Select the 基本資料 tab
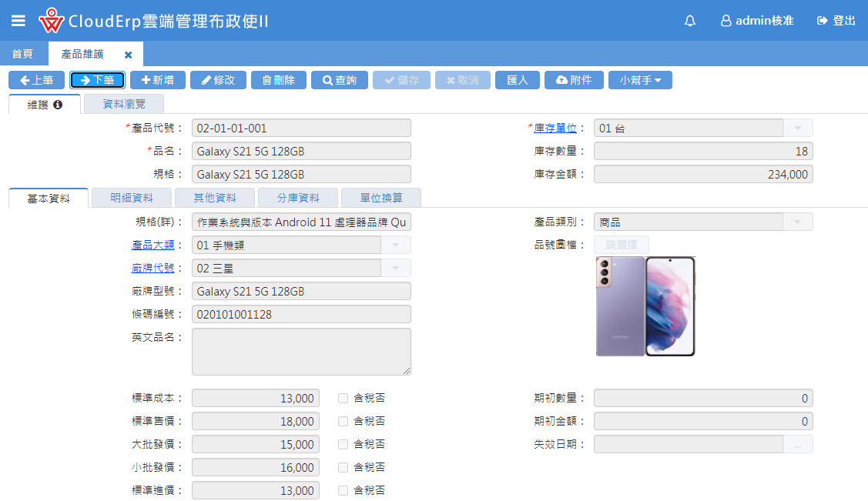 click(49, 198)
